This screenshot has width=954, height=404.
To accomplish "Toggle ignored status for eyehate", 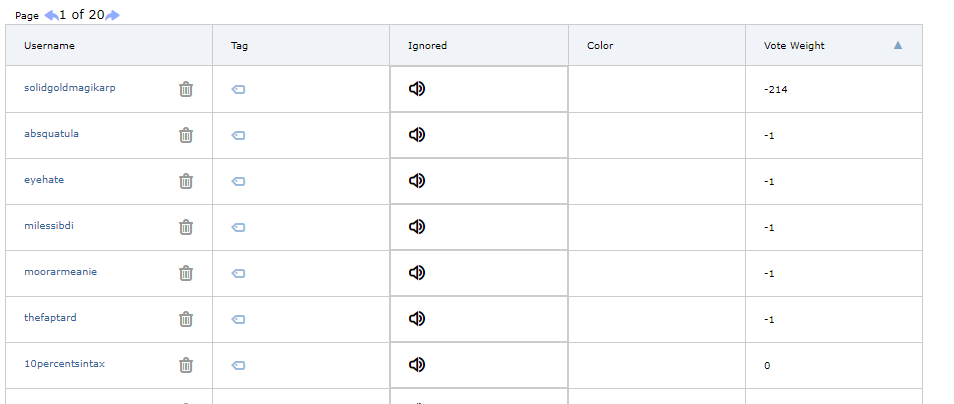I will (x=417, y=181).
